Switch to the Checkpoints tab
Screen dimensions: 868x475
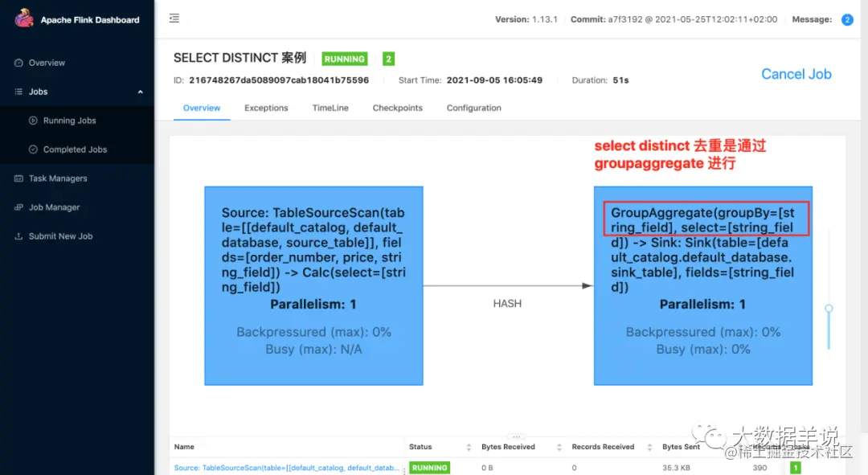point(398,108)
